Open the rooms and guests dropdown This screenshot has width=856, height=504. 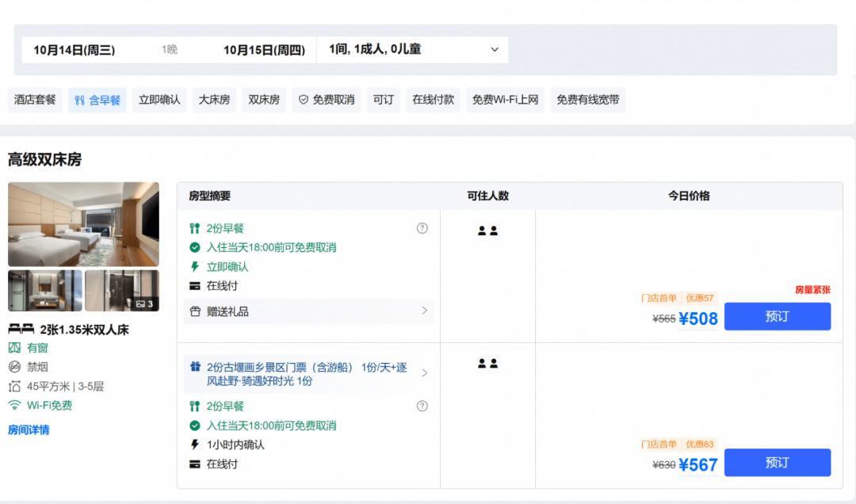[x=413, y=50]
